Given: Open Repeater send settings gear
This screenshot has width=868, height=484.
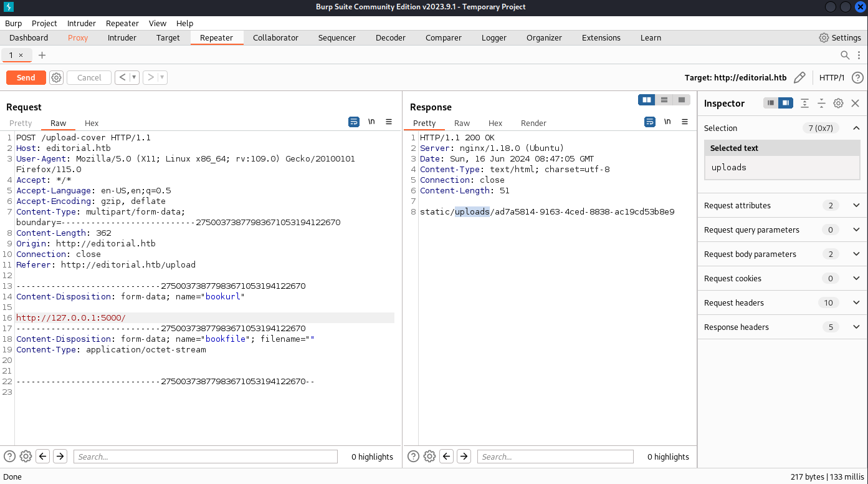Looking at the screenshot, I should point(57,77).
